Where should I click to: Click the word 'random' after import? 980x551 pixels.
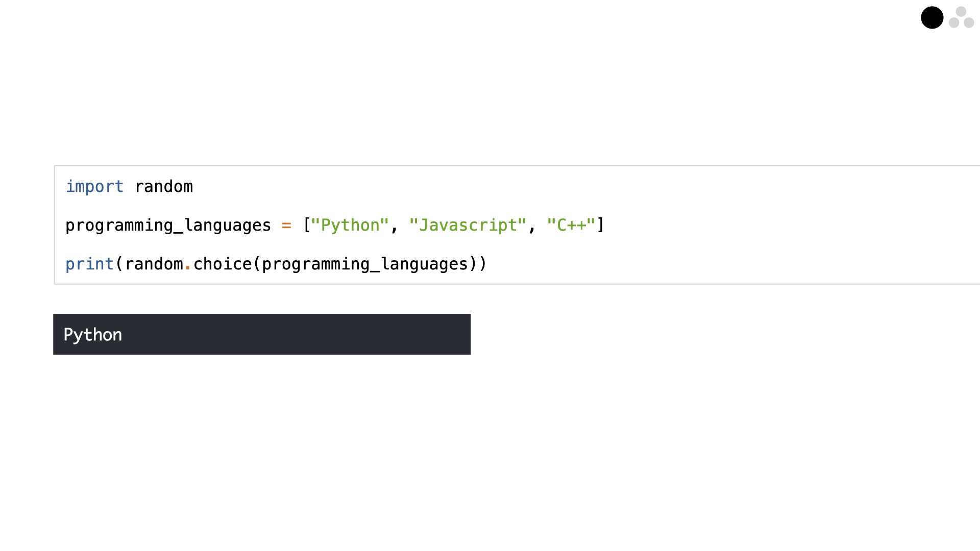(164, 187)
